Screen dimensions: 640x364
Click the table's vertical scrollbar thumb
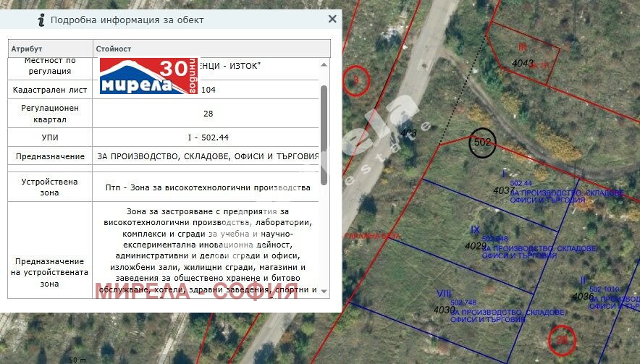[x=324, y=134]
